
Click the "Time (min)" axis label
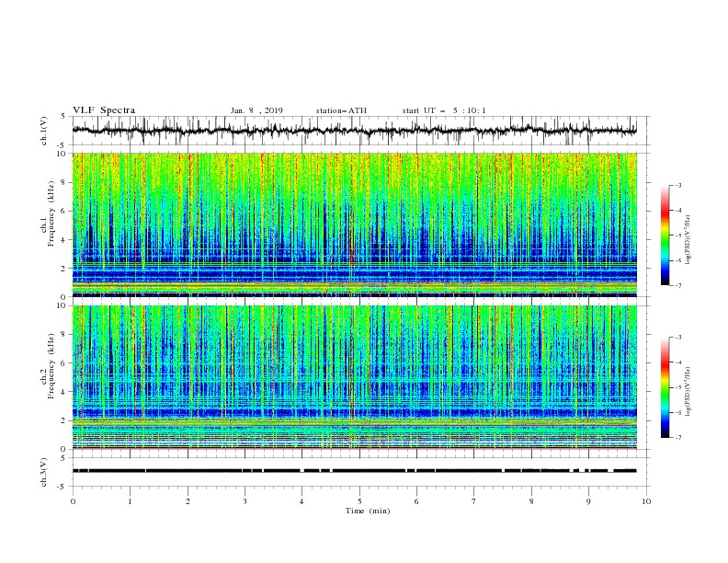coord(368,511)
